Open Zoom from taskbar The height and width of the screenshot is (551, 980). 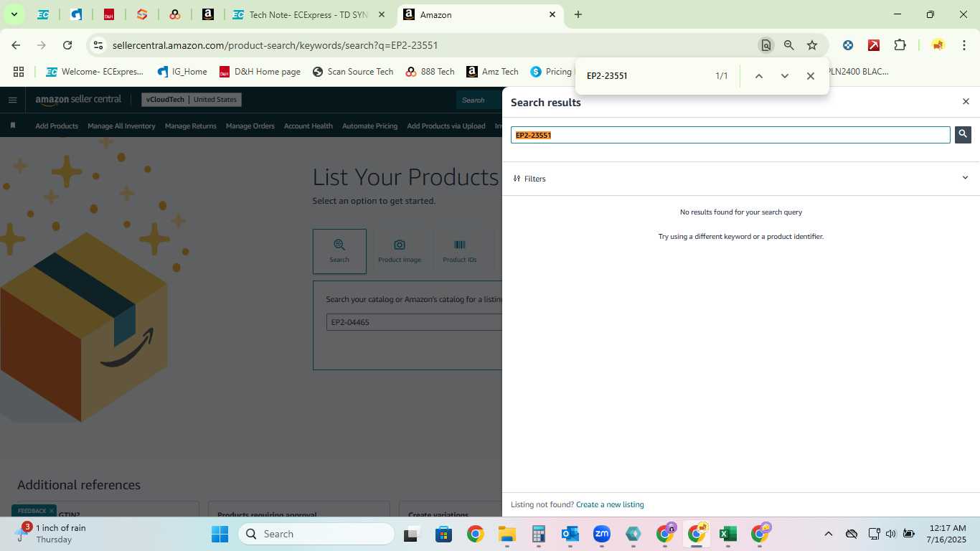click(x=602, y=534)
